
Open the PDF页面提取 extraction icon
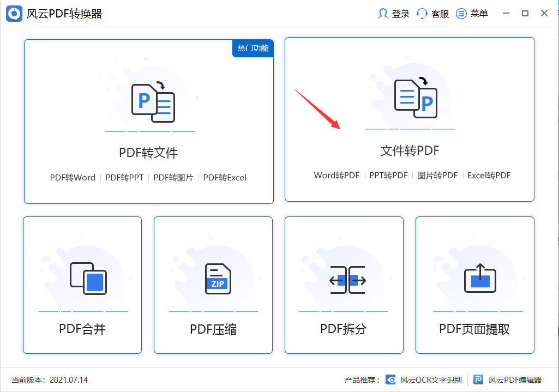pyautogui.click(x=474, y=278)
